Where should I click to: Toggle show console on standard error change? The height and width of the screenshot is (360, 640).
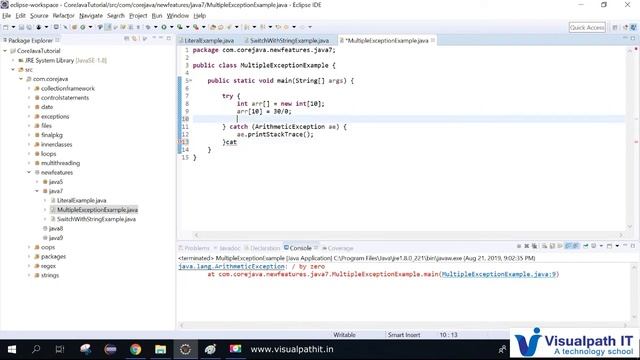(576, 246)
